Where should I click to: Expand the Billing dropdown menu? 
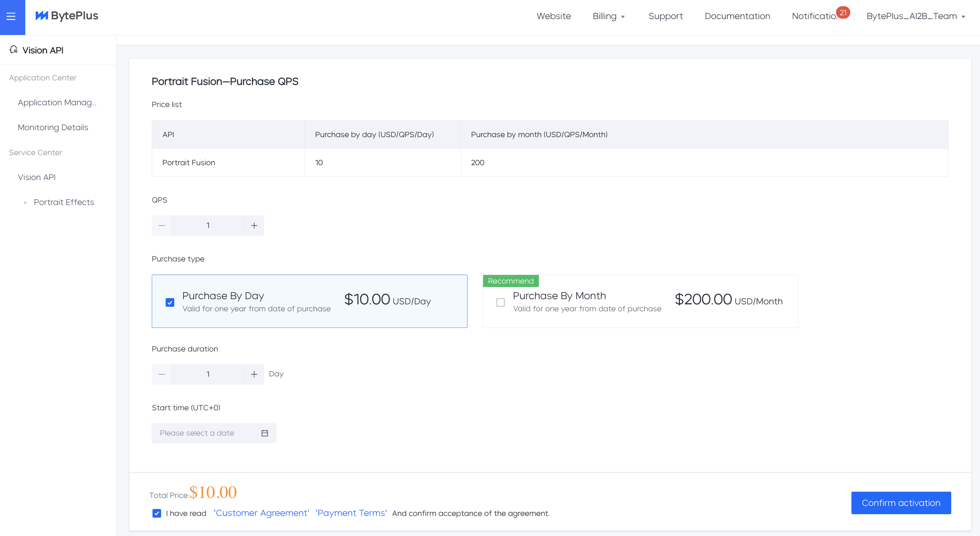[608, 16]
